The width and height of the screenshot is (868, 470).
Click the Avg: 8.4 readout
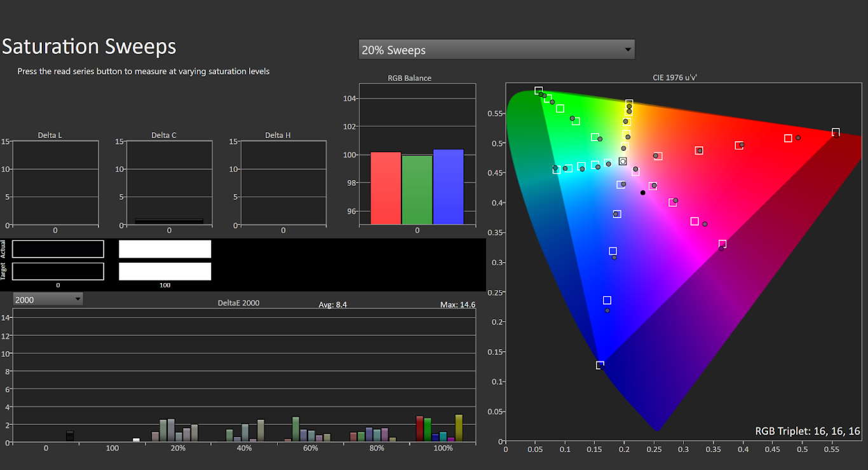[333, 305]
